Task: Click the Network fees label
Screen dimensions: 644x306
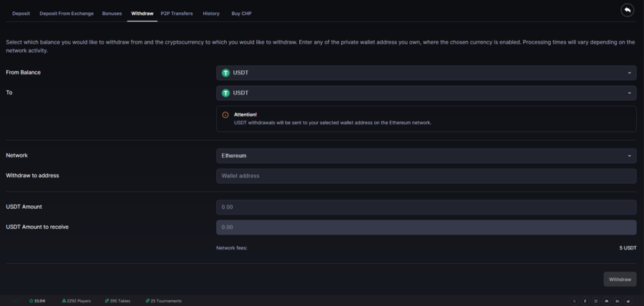Action: coord(232,248)
